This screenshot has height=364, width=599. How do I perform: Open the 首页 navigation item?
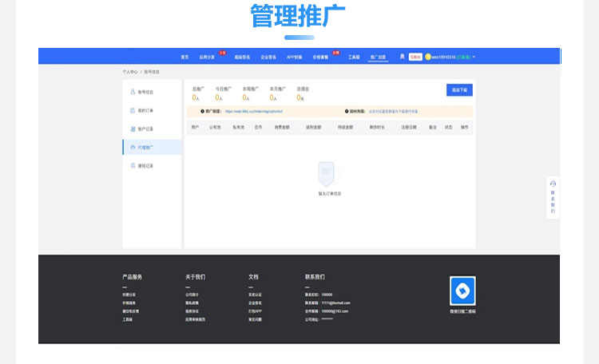tap(185, 57)
